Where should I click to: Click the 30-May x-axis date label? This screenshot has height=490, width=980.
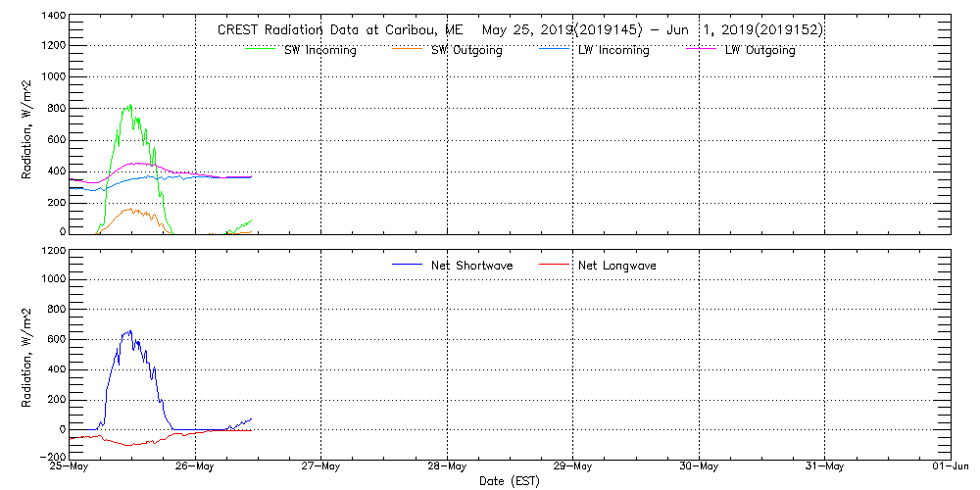(699, 466)
